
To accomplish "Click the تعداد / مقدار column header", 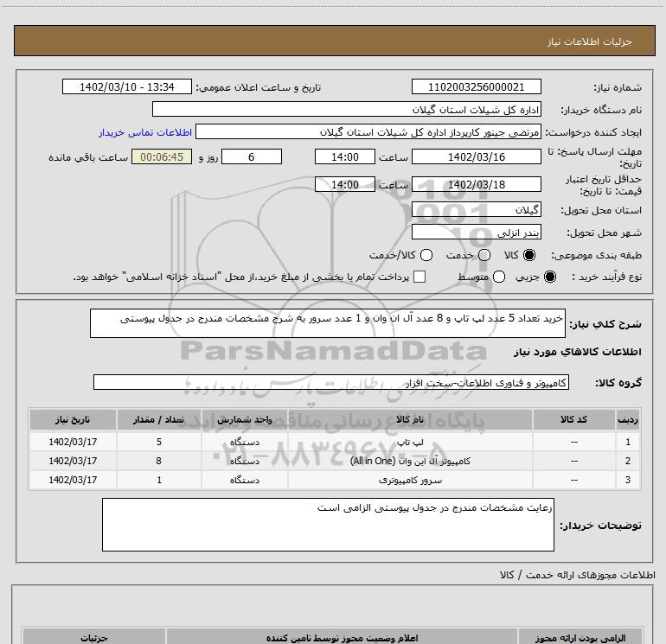I will point(159,419).
